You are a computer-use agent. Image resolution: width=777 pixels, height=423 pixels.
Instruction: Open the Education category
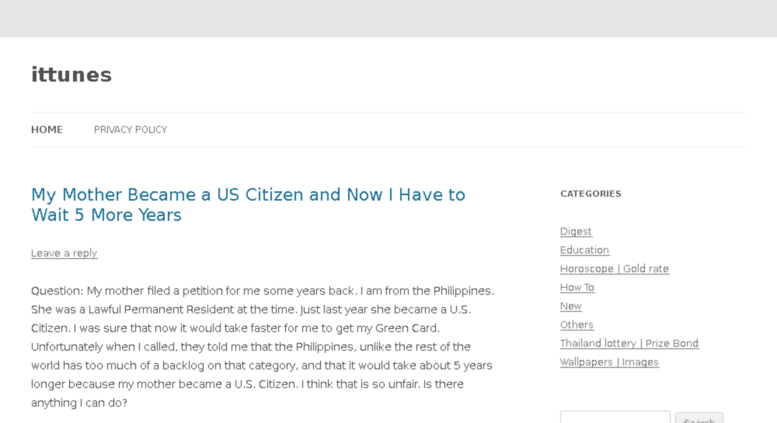pyautogui.click(x=584, y=250)
